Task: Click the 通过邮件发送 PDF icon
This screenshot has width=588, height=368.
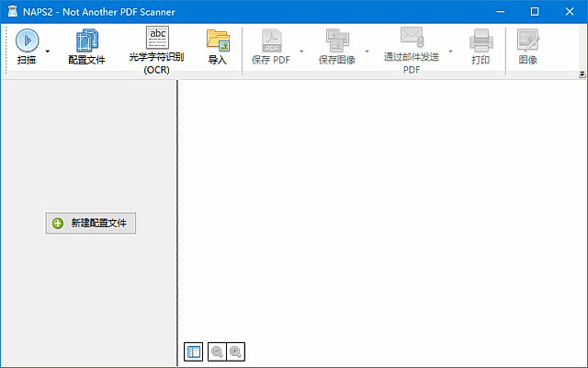Action: pos(411,38)
